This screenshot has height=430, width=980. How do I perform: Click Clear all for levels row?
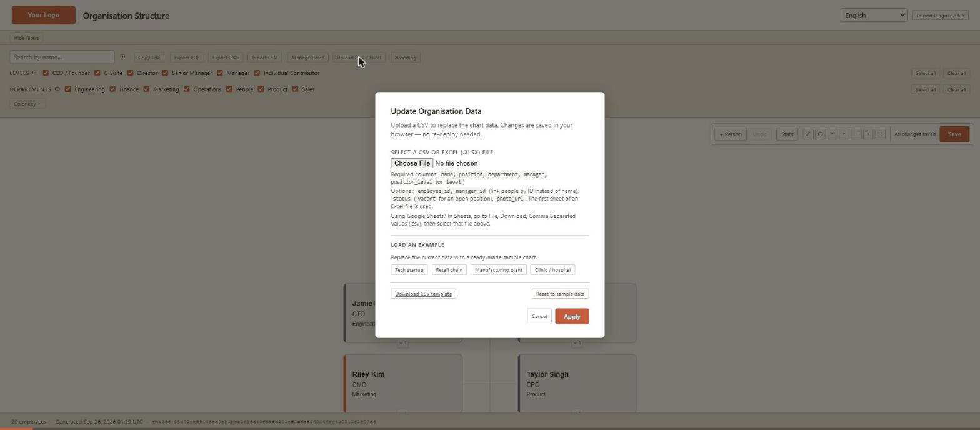956,73
